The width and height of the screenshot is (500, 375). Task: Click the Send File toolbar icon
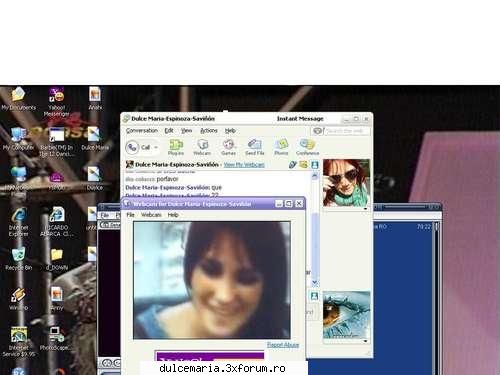coord(255,147)
